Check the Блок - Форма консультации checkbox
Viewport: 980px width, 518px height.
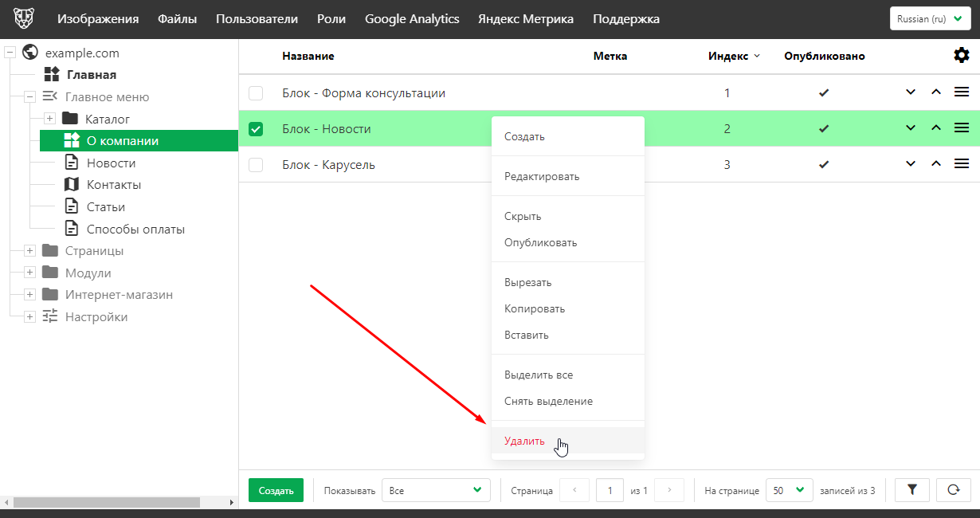tap(256, 93)
